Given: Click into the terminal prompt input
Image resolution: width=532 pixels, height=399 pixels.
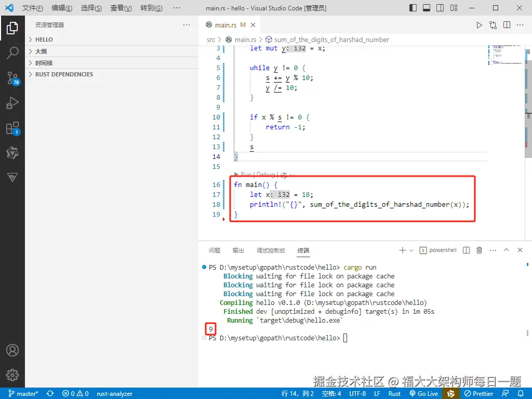Looking at the screenshot, I should tap(345, 338).
